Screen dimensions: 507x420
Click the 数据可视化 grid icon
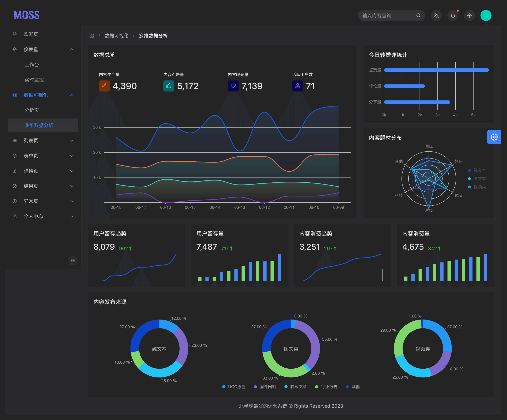point(14,95)
